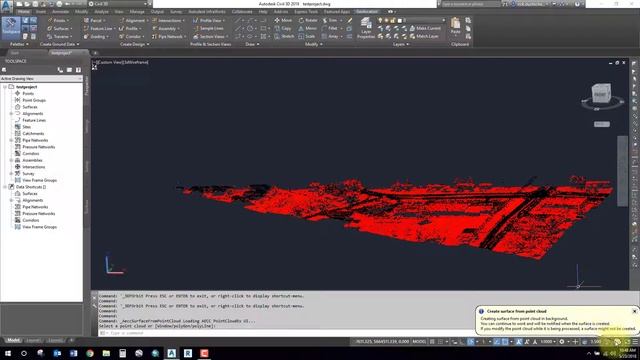The image size is (640, 360).
Task: Open the Windows Start menu
Action: [x=8, y=353]
